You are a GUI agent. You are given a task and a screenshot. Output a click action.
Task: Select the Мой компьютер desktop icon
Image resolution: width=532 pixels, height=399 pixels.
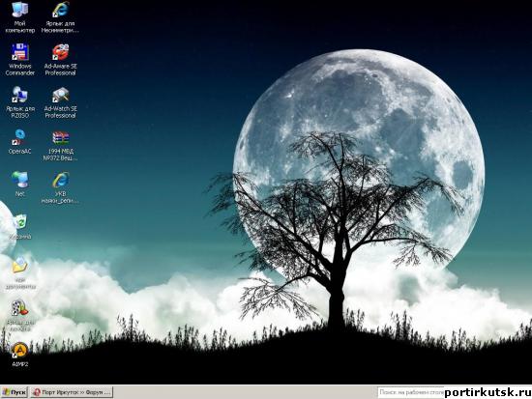click(x=20, y=17)
